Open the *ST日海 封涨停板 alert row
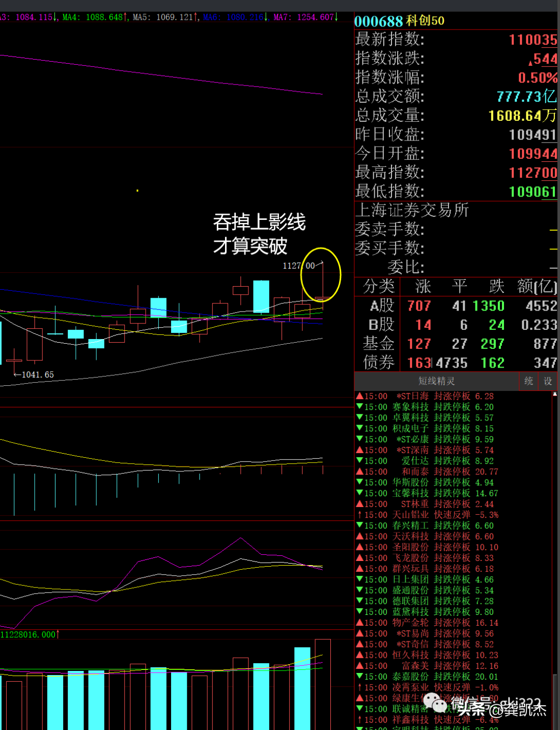 click(425, 396)
